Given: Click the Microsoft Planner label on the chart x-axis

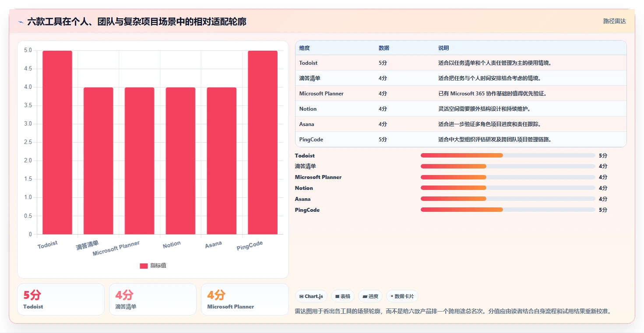Looking at the screenshot, I should (116, 249).
